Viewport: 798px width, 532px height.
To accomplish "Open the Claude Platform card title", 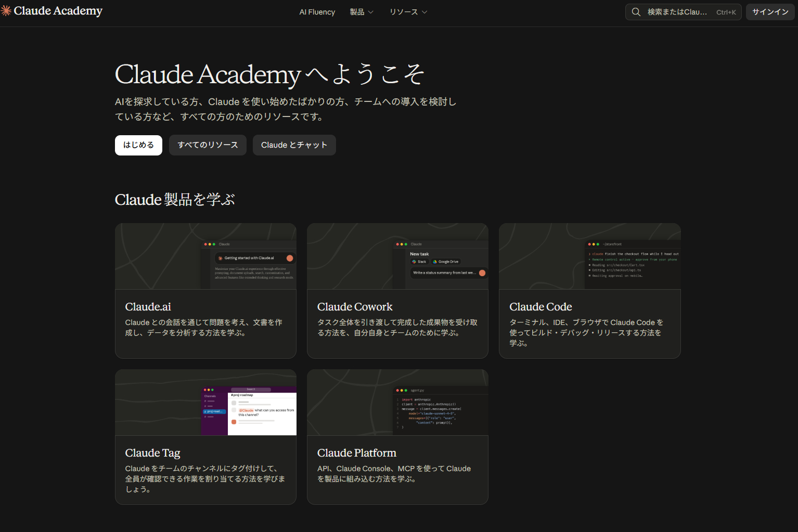I will click(357, 453).
